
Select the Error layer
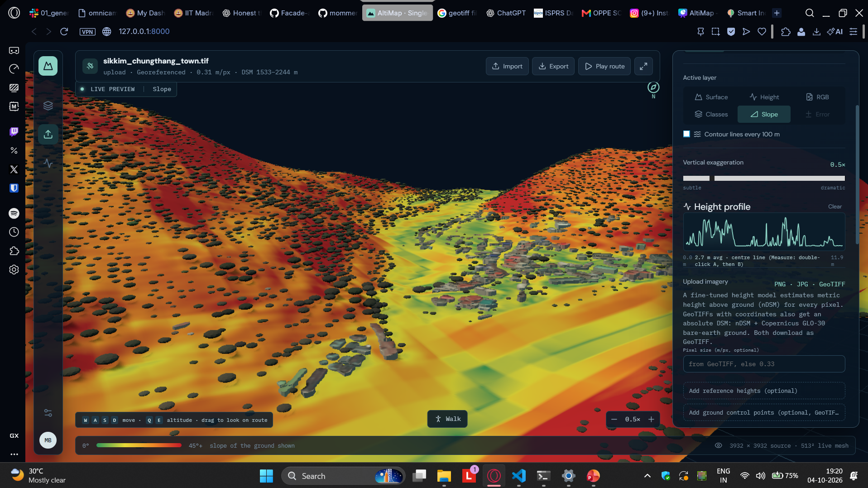[817, 114]
